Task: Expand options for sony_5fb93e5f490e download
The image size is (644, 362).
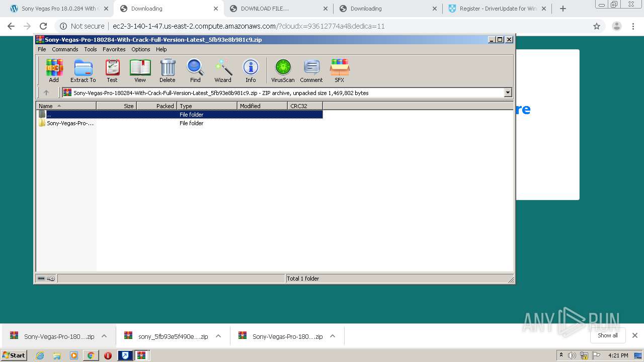Action: pos(218,336)
